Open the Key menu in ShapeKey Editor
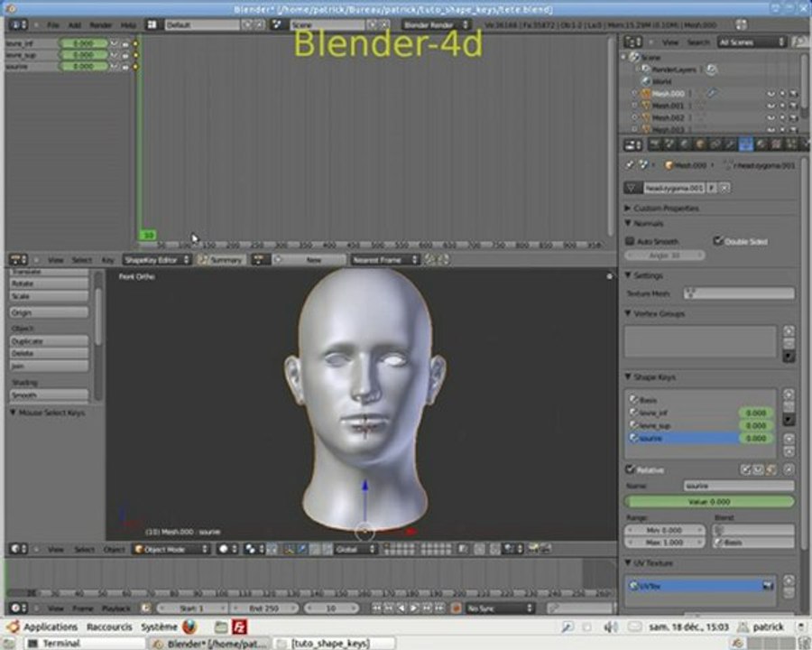This screenshot has width=812, height=650. click(107, 260)
